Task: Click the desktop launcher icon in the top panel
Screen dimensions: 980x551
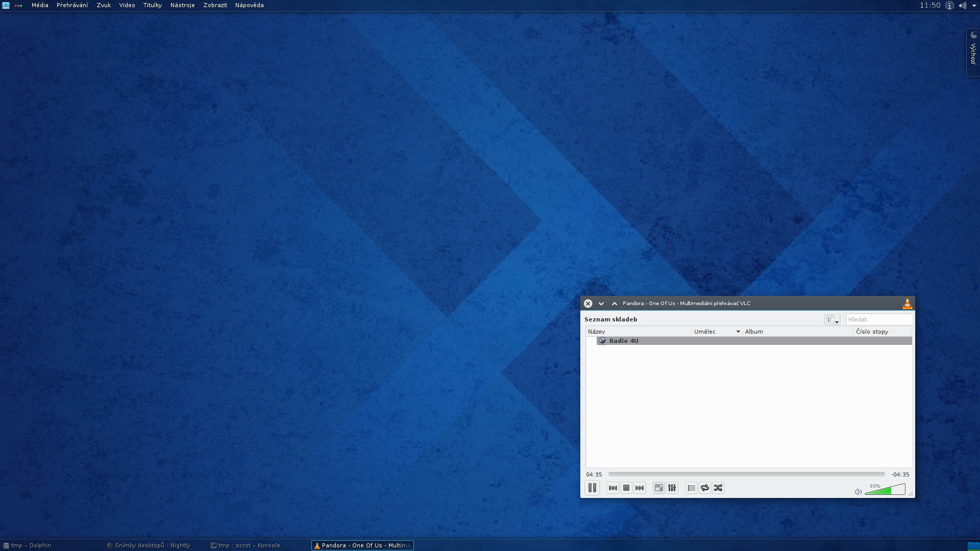Action: tap(6, 5)
